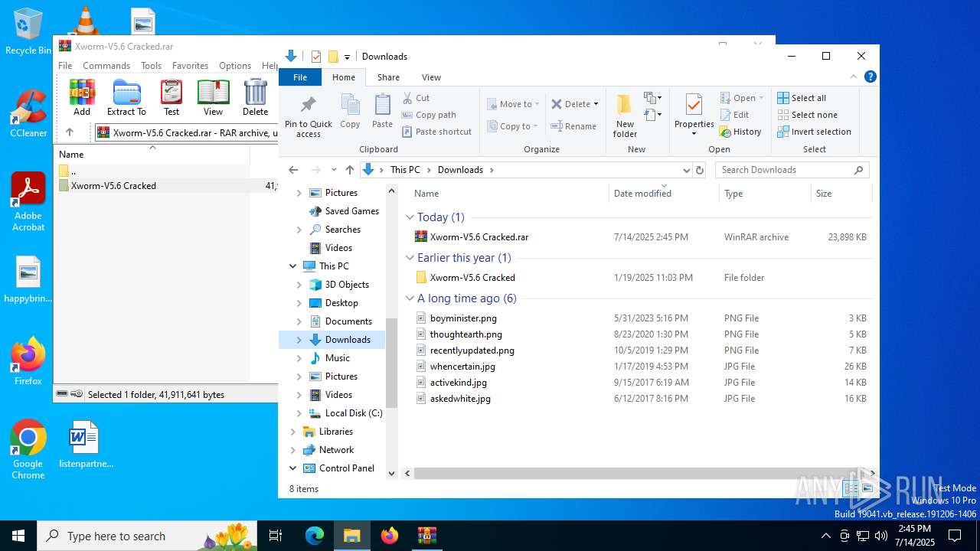Go up one level in WinRAR

tap(70, 132)
